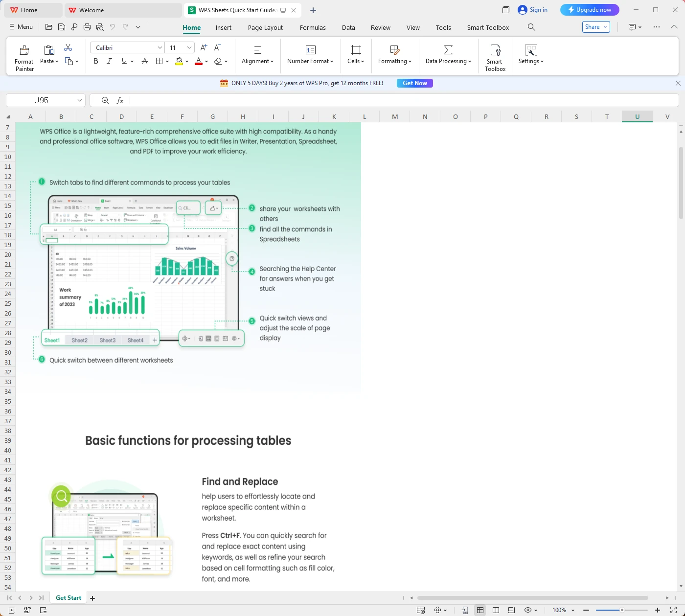This screenshot has width=685, height=616.
Task: Click the Print icon in quick access toolbar
Action: 87,27
